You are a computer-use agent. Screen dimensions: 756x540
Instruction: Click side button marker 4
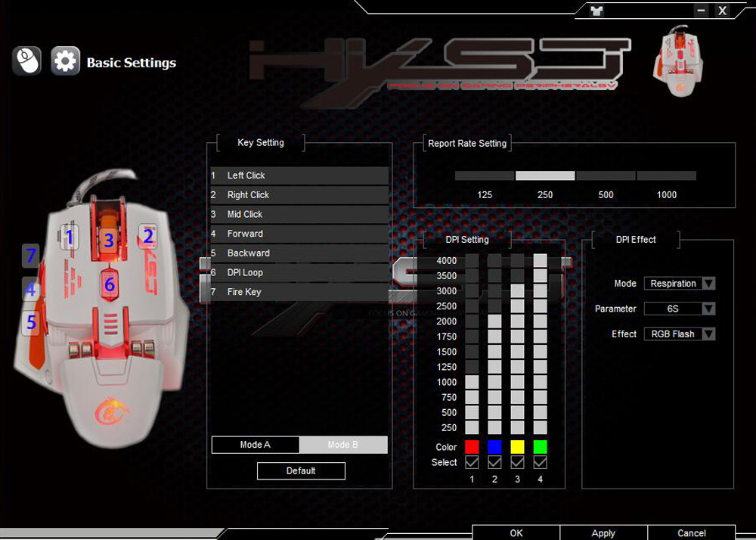30,289
